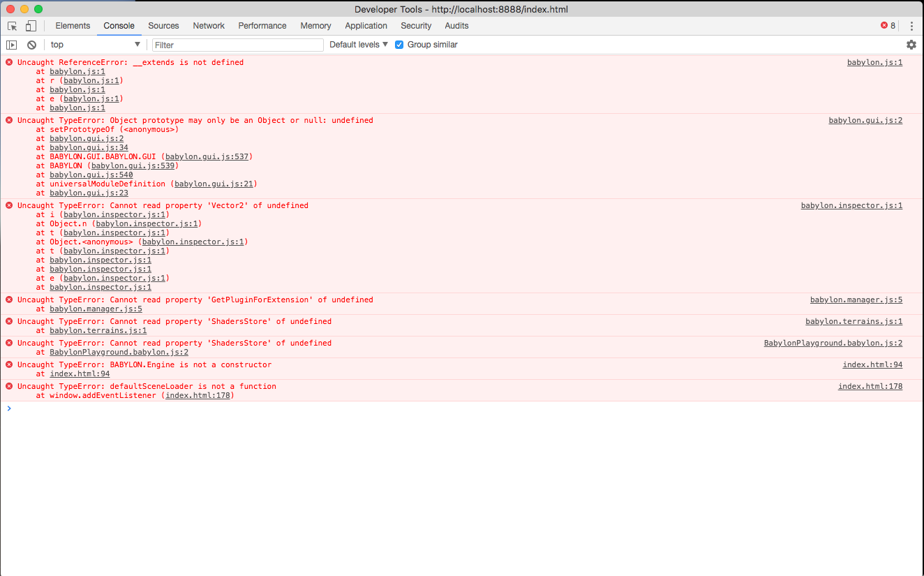This screenshot has height=576, width=924.
Task: Click the green macOS fullscreen window button
Action: [x=38, y=9]
